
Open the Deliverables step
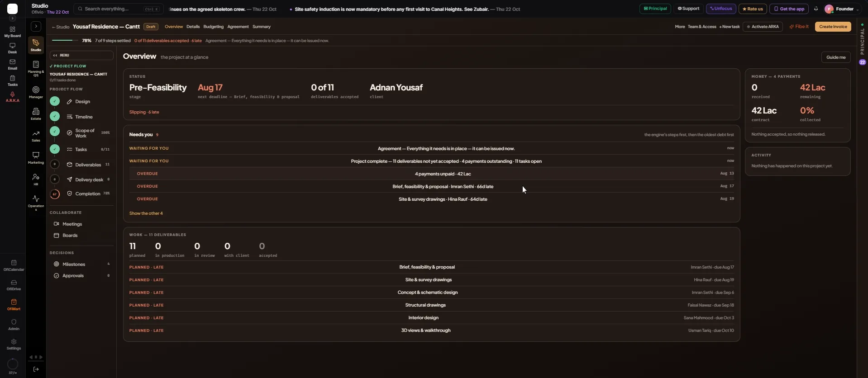click(x=88, y=165)
